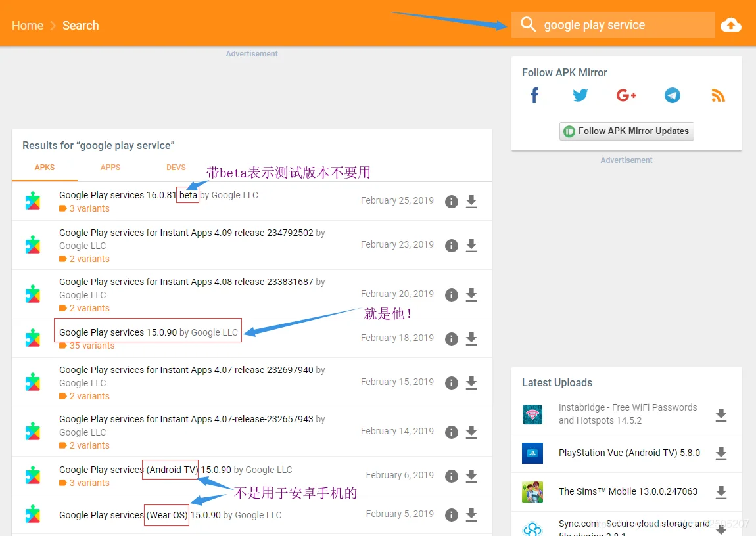The width and height of the screenshot is (756, 536).
Task: Download Play services Wear OS 15.0.90
Action: [x=471, y=515]
